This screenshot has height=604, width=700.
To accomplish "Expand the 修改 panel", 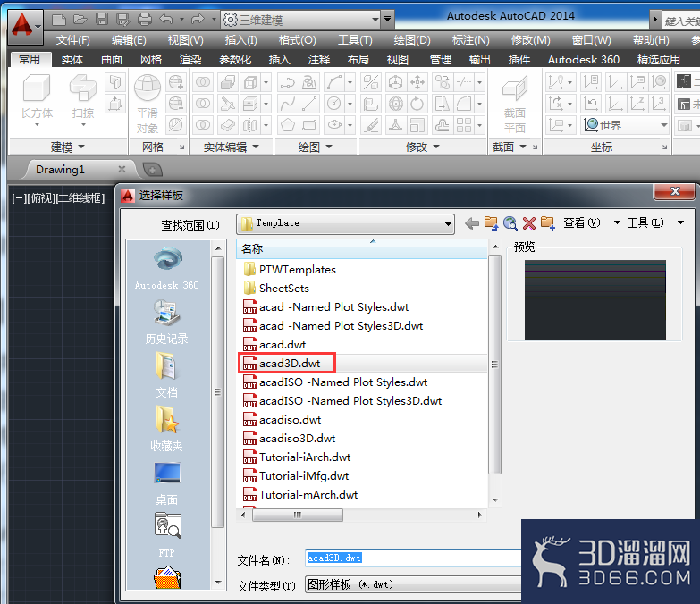I will point(422,147).
